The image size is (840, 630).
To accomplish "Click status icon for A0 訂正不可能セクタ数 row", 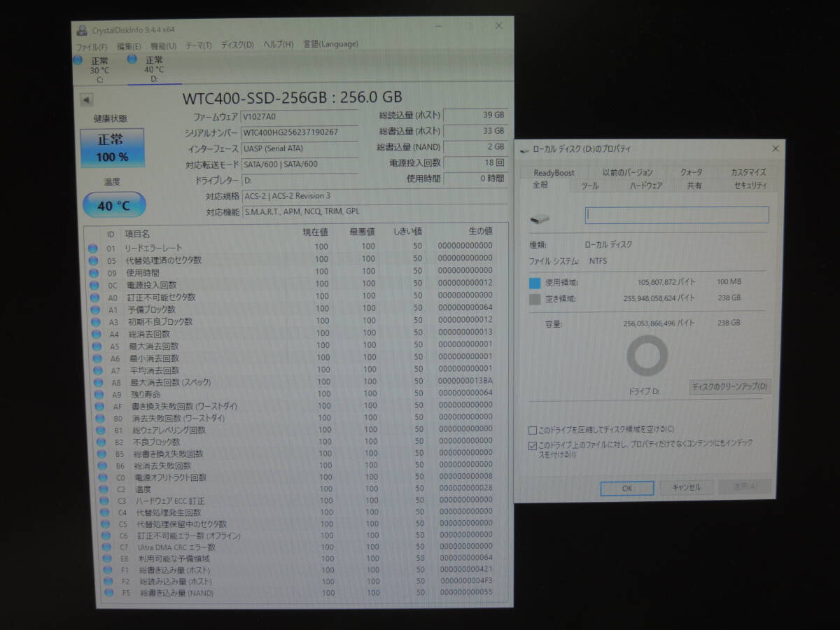I will pyautogui.click(x=94, y=297).
